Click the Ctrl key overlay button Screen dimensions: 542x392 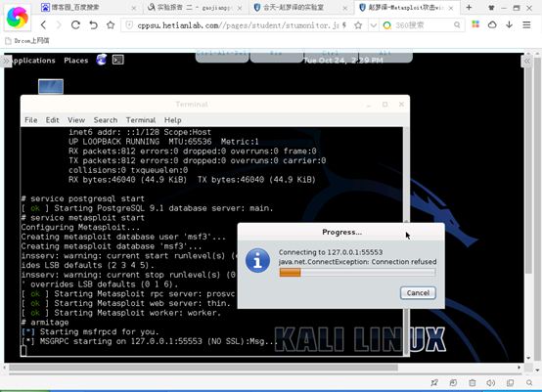(x=331, y=55)
